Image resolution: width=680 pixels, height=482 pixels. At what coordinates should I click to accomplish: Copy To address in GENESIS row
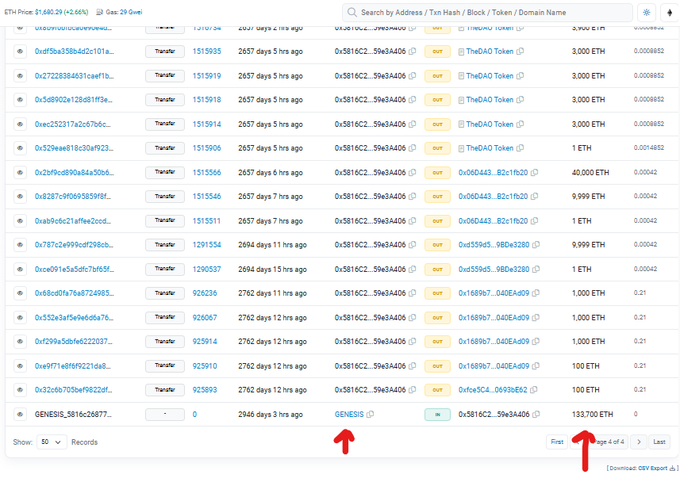tap(536, 414)
